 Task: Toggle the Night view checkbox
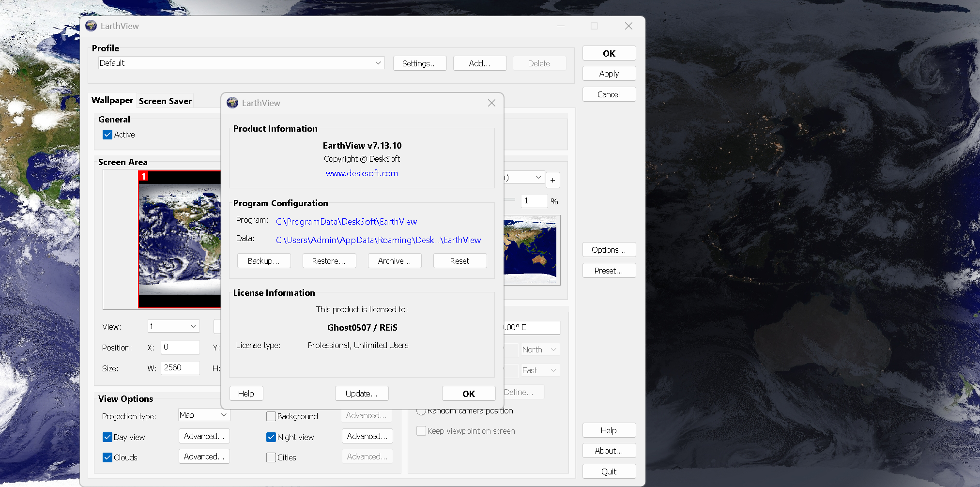pos(271,437)
